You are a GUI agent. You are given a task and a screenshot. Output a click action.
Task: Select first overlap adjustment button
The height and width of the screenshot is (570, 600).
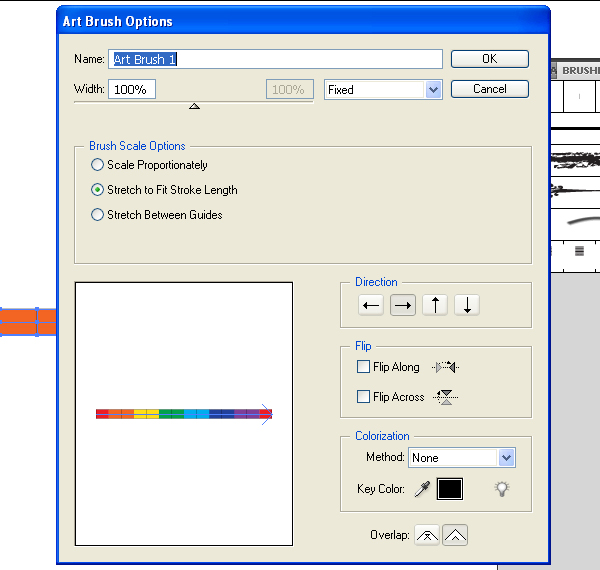427,536
